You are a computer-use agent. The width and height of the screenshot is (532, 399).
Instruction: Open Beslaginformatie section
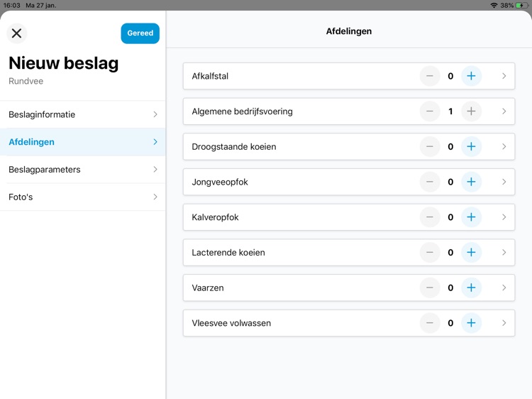[x=82, y=114]
